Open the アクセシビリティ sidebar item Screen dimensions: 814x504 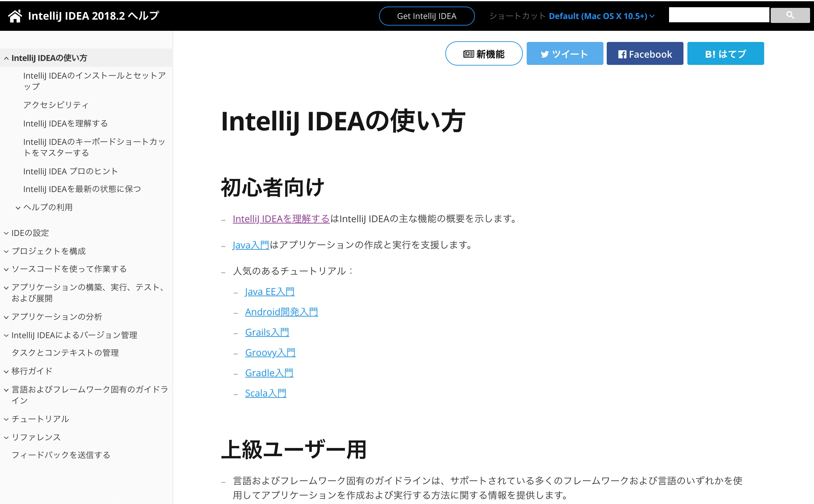tap(56, 105)
